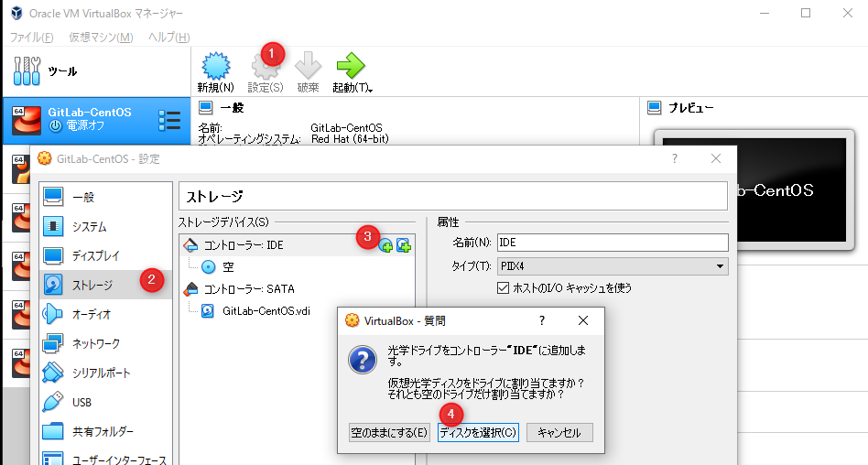Open GitLab-CentOS machine list menu icon
The width and height of the screenshot is (868, 465).
[169, 120]
